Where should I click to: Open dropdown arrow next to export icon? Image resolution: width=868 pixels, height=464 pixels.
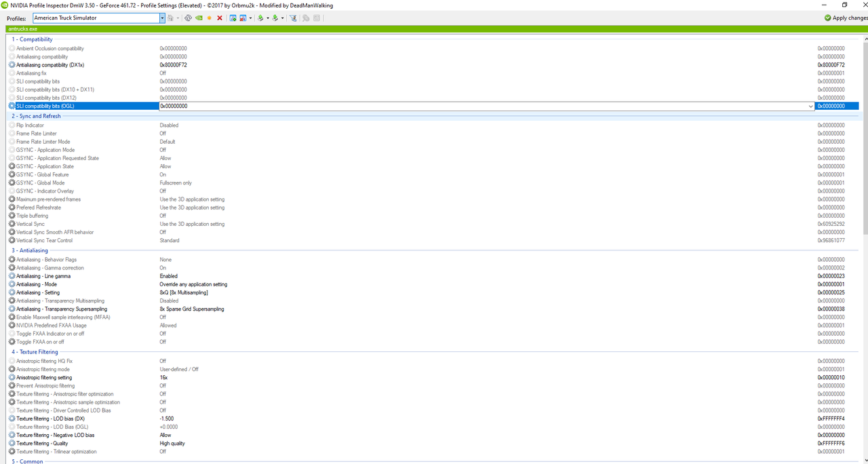click(268, 18)
